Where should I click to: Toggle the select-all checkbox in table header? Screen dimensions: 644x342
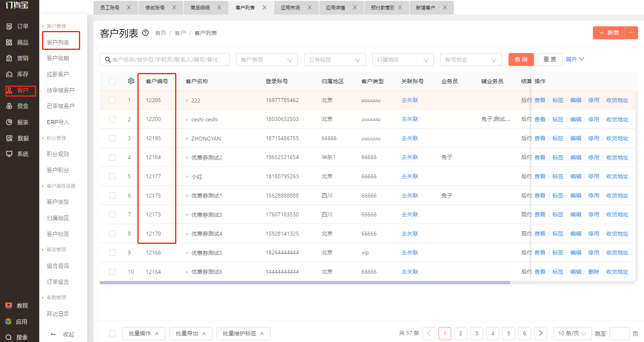coord(112,81)
